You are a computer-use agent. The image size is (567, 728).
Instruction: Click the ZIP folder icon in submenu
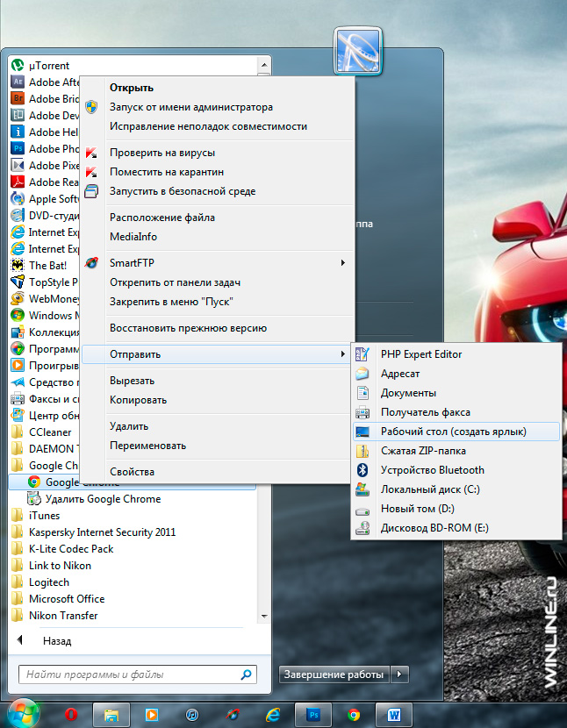click(362, 451)
